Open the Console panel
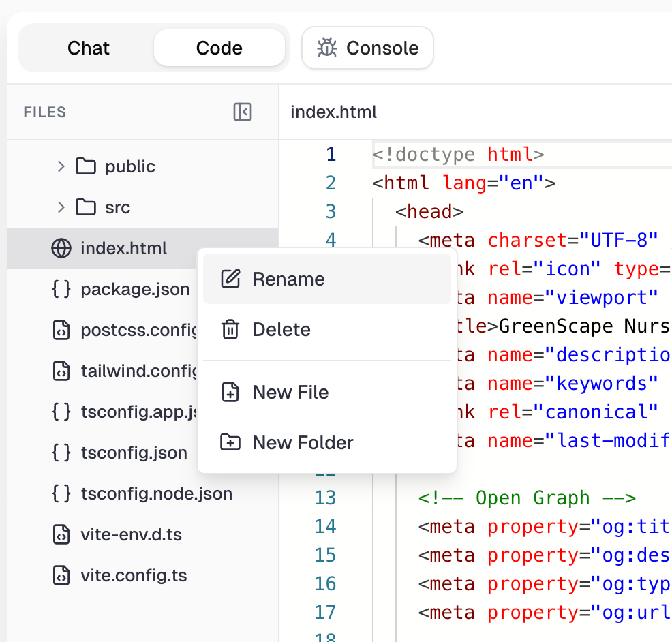 click(x=368, y=48)
